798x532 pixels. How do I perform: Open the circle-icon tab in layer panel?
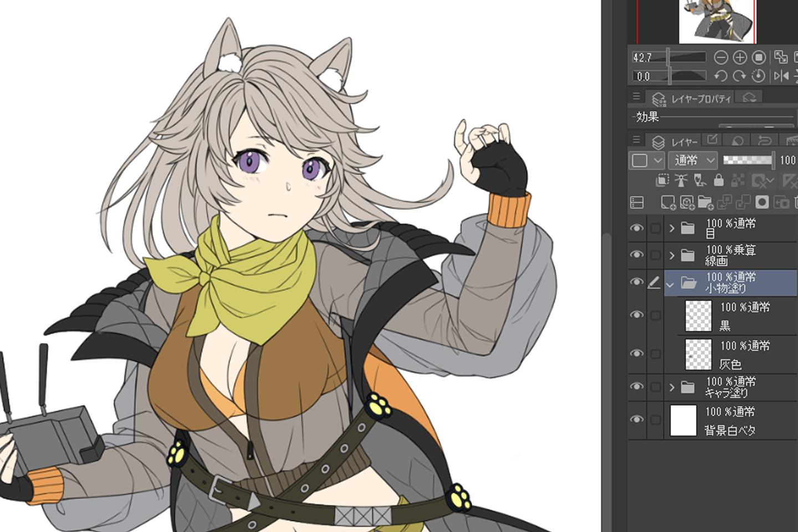[x=737, y=141]
